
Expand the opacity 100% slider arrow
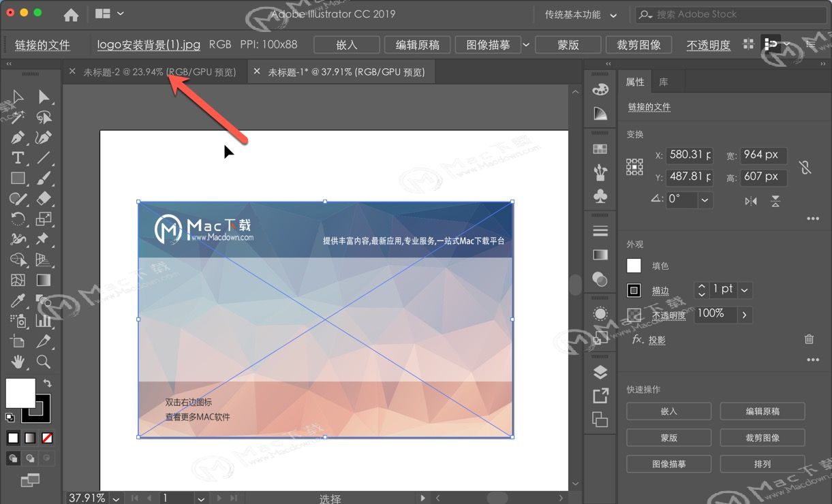(x=744, y=315)
